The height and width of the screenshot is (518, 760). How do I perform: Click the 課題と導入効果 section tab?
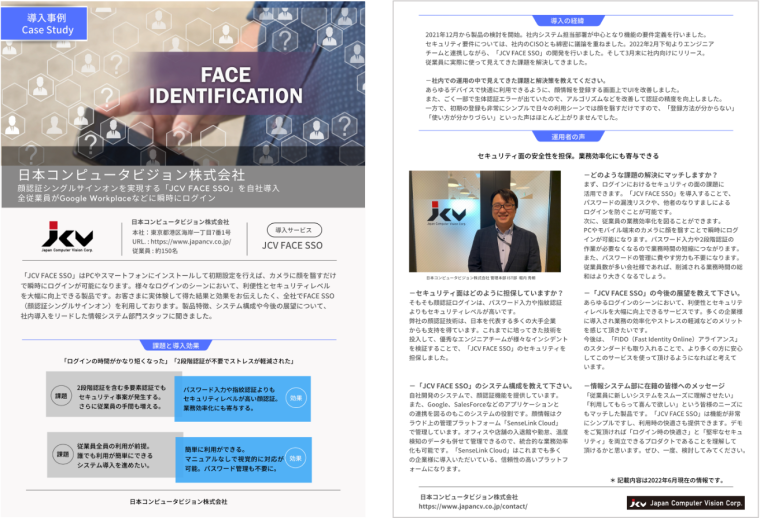click(x=176, y=345)
